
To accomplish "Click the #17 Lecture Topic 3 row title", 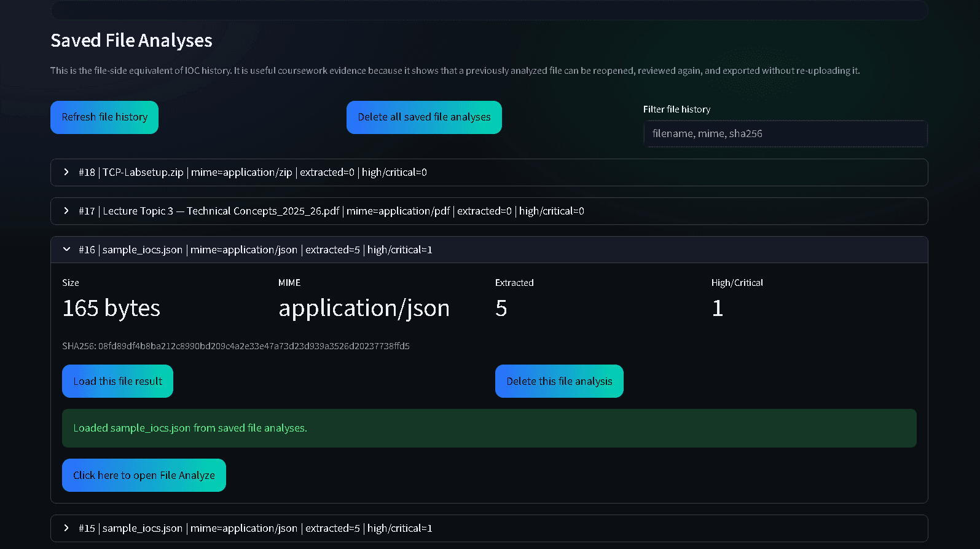I will (331, 211).
